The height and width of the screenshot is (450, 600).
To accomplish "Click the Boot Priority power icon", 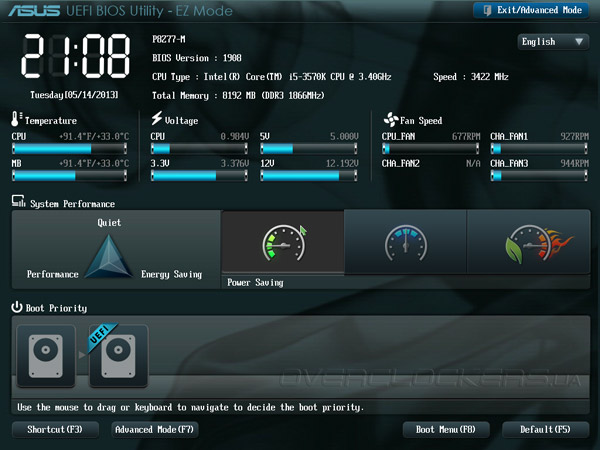I will [17, 307].
